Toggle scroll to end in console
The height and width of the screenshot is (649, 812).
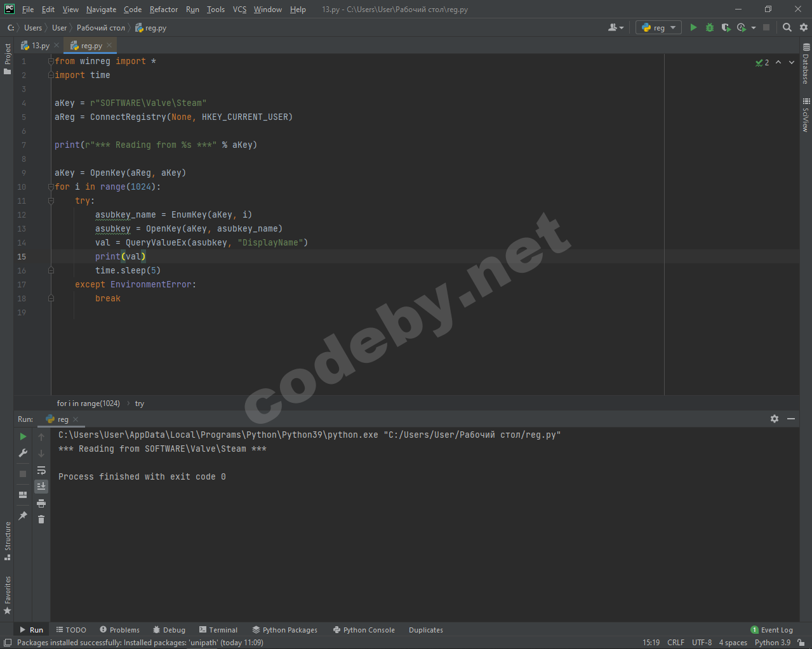click(41, 487)
